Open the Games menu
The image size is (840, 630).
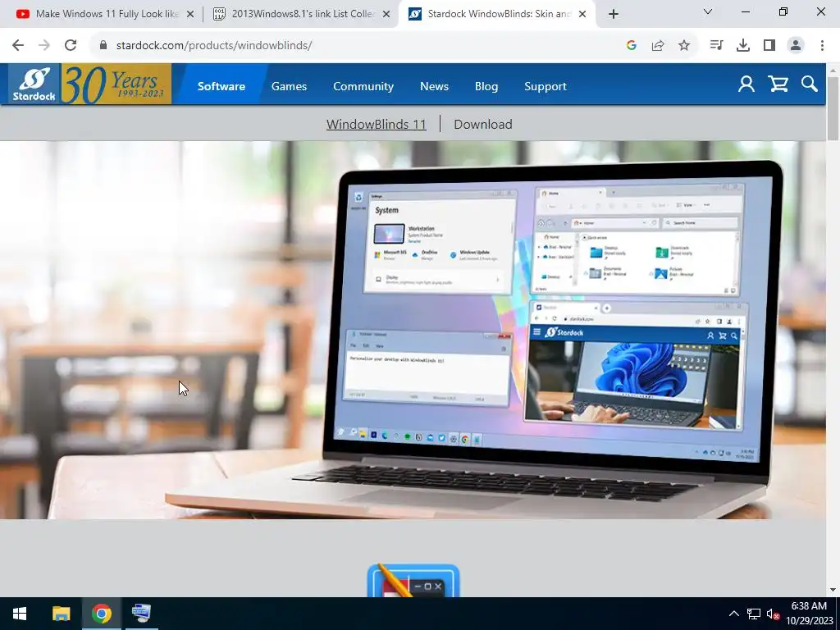[290, 85]
